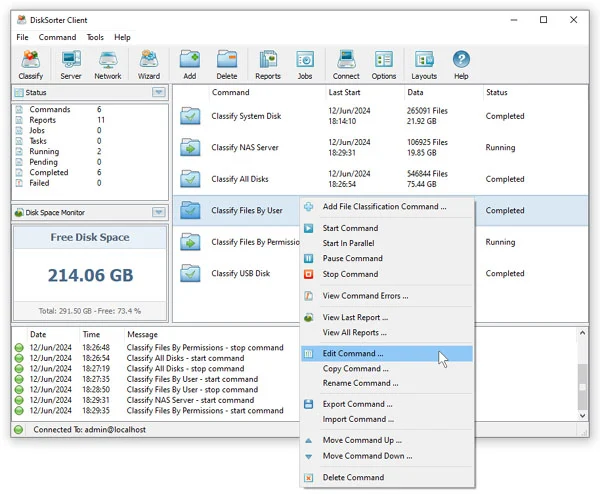This screenshot has width=600, height=494.
Task: Open the Layouts toolbar icon
Action: [x=424, y=65]
